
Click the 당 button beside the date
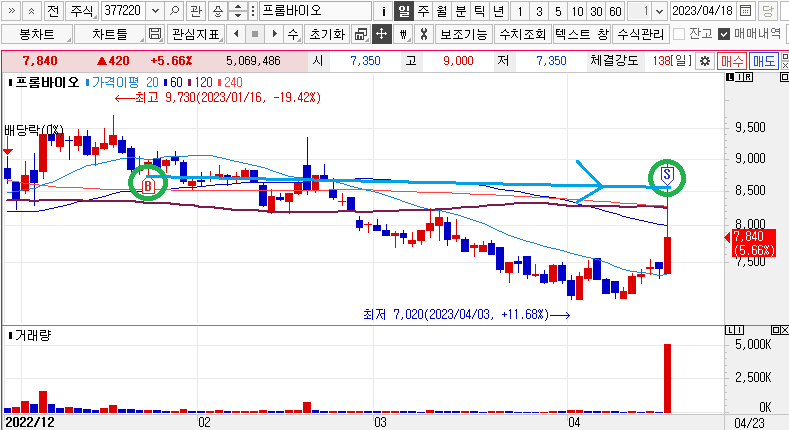pos(767,11)
